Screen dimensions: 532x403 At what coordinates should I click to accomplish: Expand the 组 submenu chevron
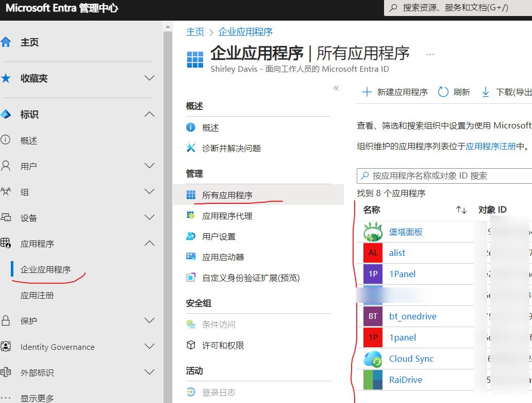(149, 191)
